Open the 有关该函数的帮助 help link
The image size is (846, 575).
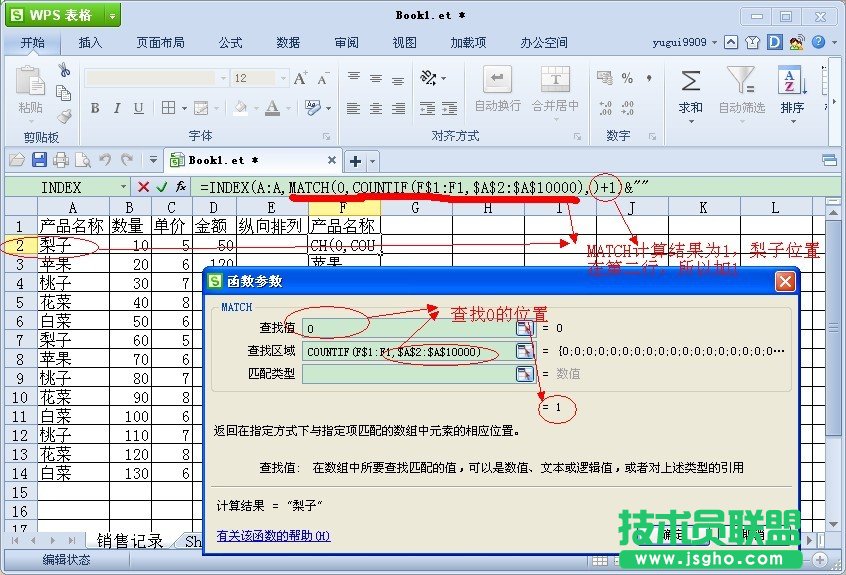tap(273, 536)
